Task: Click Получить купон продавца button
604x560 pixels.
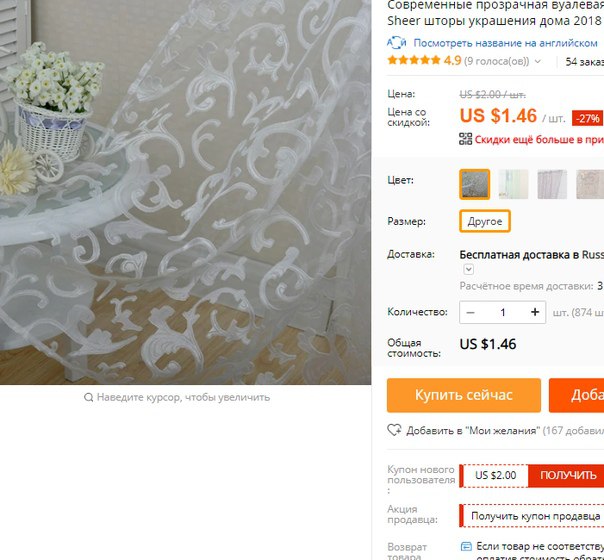Action: 535,516
